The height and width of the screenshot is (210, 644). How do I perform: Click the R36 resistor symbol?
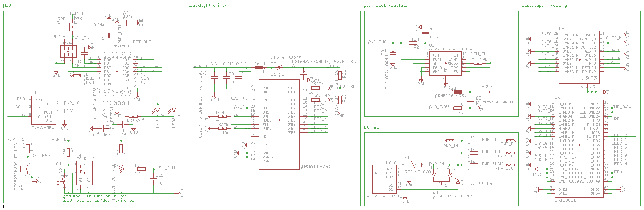72,27
